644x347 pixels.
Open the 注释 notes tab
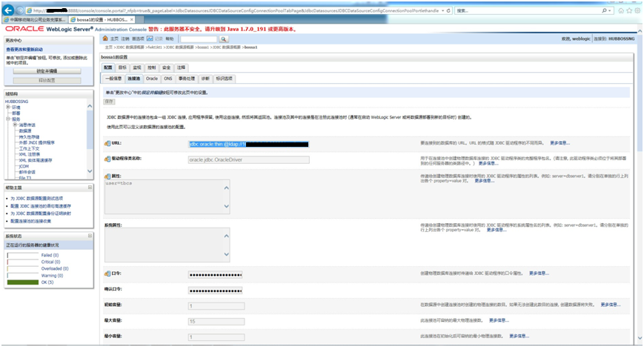click(181, 67)
